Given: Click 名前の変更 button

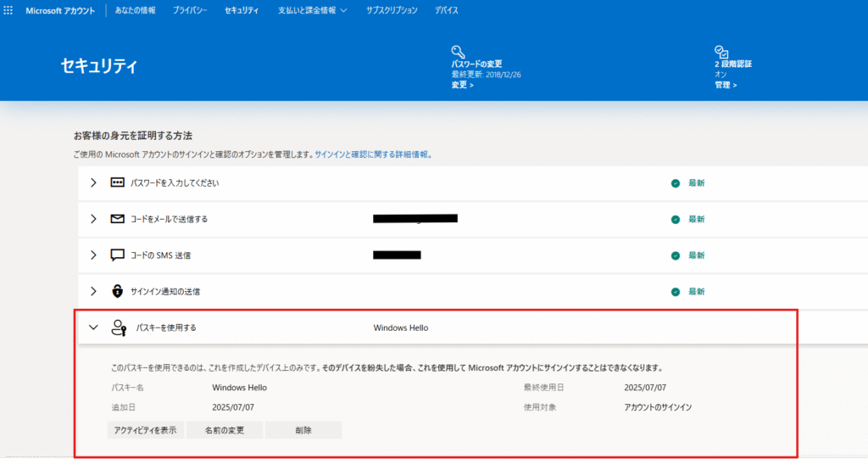Looking at the screenshot, I should point(224,430).
